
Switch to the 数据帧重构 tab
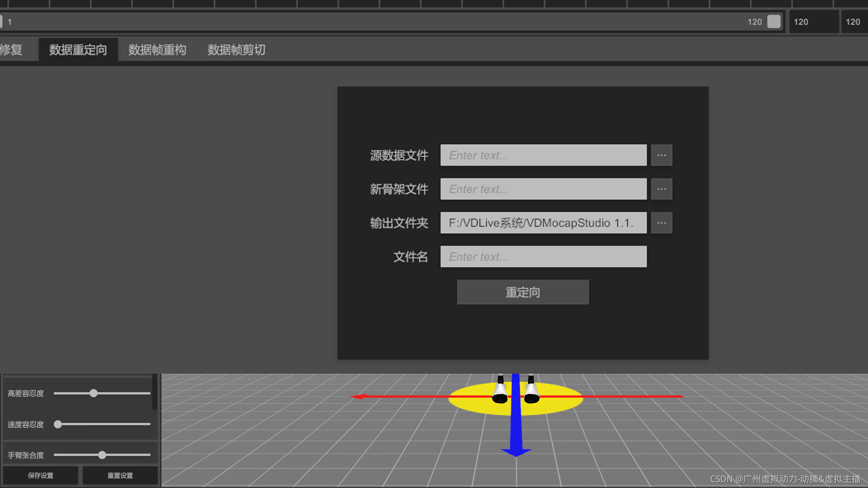click(157, 50)
